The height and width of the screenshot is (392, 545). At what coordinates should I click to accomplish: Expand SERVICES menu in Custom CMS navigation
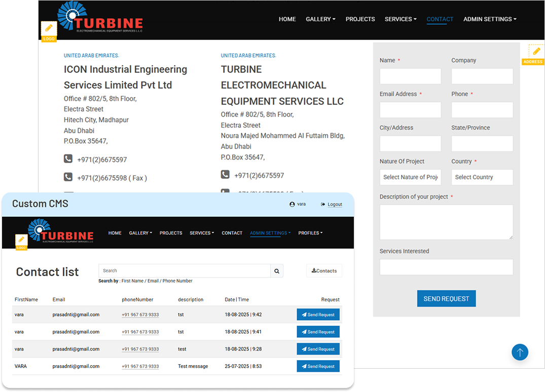[x=202, y=233]
